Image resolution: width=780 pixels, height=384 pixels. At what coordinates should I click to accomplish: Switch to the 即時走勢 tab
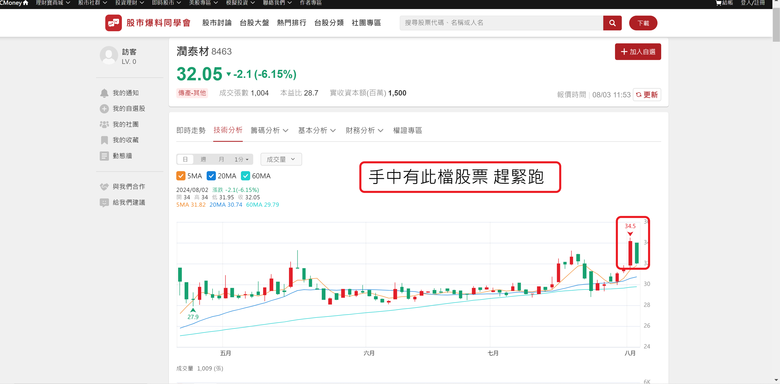click(191, 130)
